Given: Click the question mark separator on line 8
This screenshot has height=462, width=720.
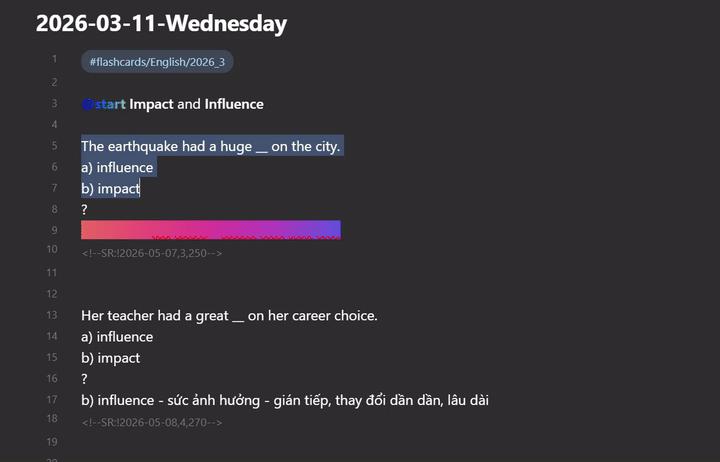Looking at the screenshot, I should point(84,210).
